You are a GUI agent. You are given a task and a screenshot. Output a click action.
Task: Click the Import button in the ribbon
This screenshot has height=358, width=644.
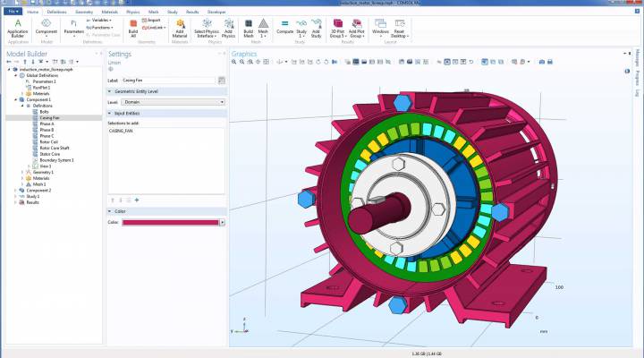click(154, 19)
